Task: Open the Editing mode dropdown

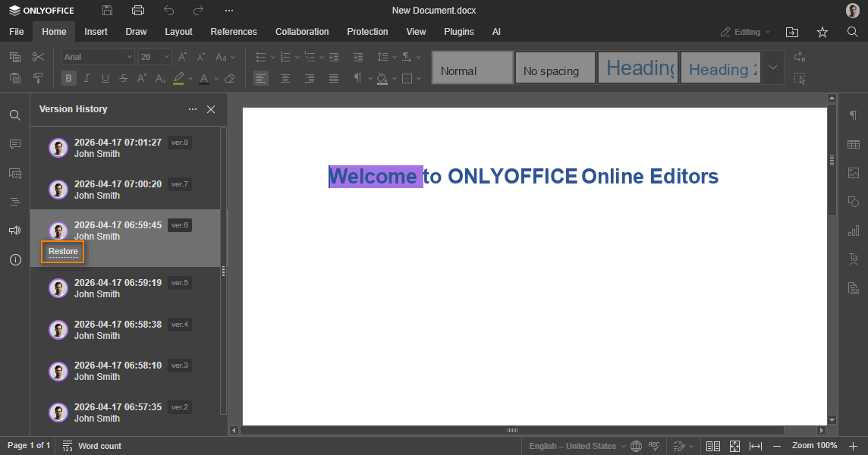Action: pos(745,32)
